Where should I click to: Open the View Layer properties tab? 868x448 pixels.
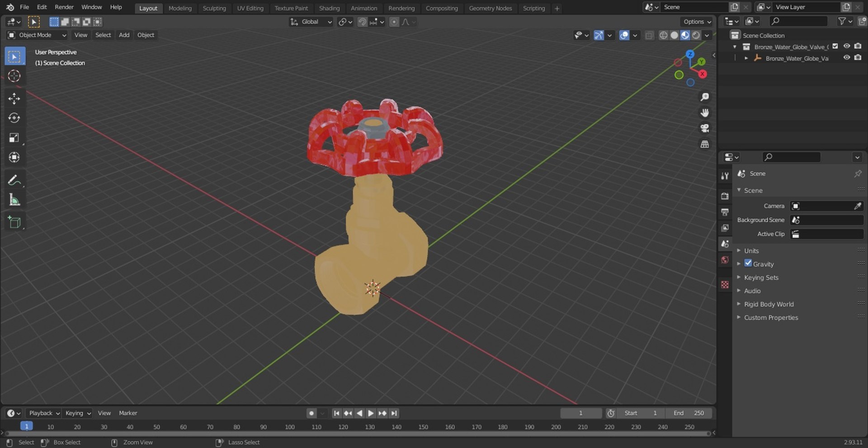725,228
